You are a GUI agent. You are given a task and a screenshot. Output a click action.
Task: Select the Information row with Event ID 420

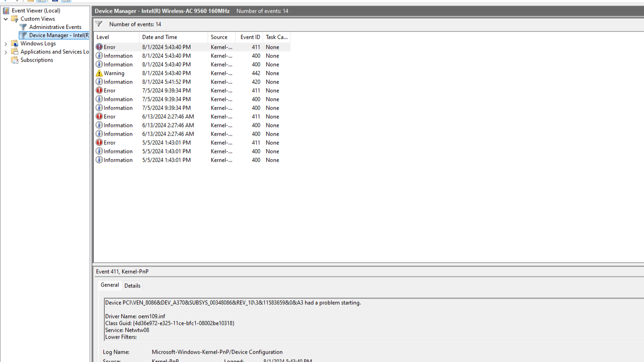(192, 82)
